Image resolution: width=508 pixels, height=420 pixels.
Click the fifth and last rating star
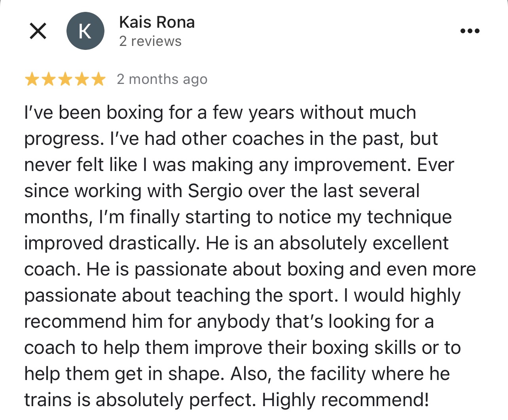[x=98, y=80]
